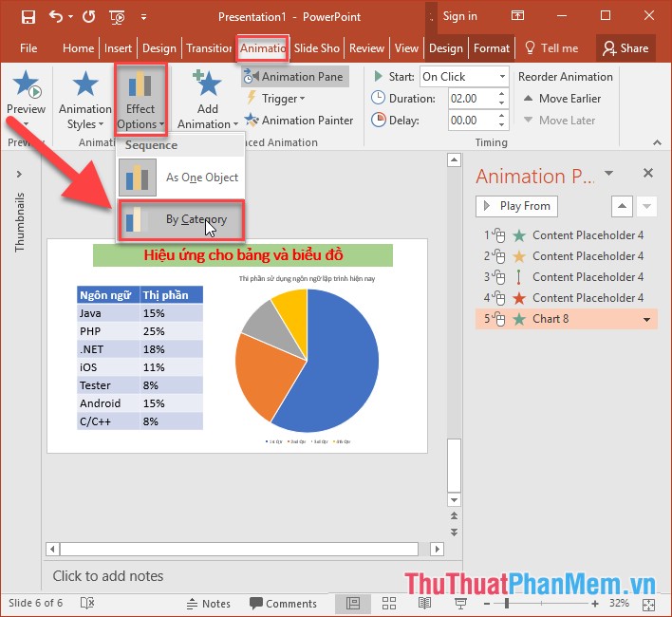Image resolution: width=672 pixels, height=617 pixels.
Task: Decrease Delay with down stepper
Action: [x=501, y=125]
